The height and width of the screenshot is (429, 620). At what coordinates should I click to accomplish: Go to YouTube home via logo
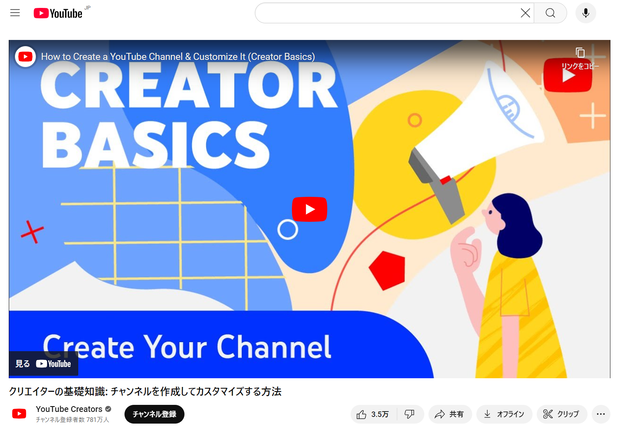pyautogui.click(x=58, y=13)
